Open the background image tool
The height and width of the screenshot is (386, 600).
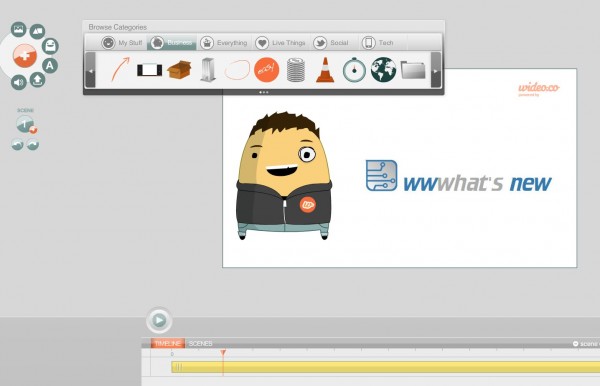18,29
